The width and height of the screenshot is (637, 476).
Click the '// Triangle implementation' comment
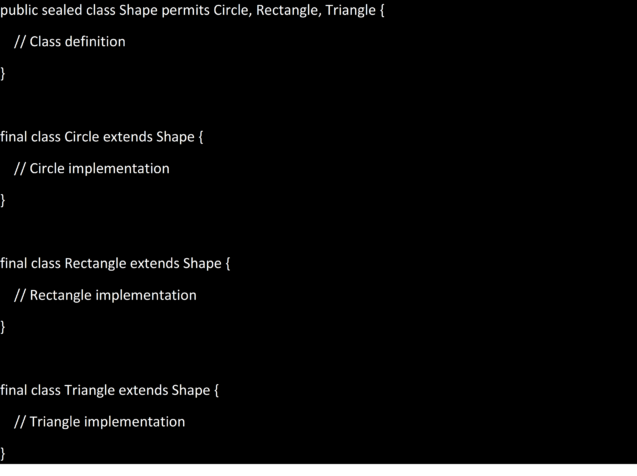tap(100, 422)
